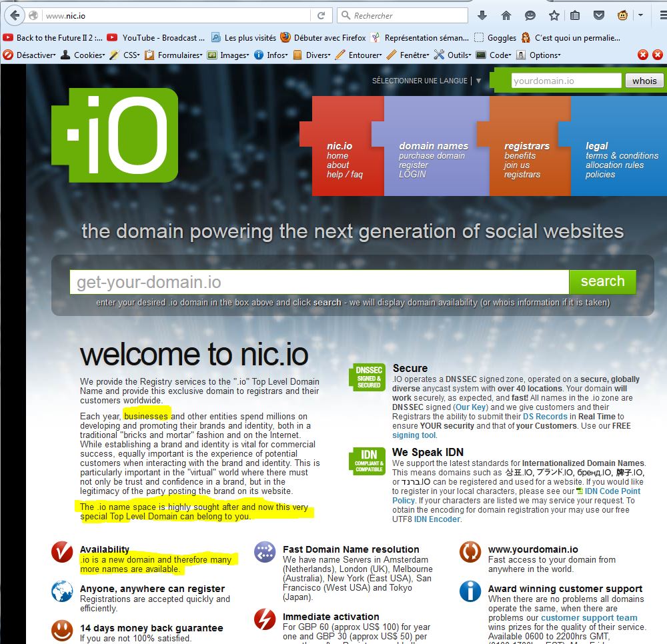Open Back to the Future II bookmark

tap(52, 38)
